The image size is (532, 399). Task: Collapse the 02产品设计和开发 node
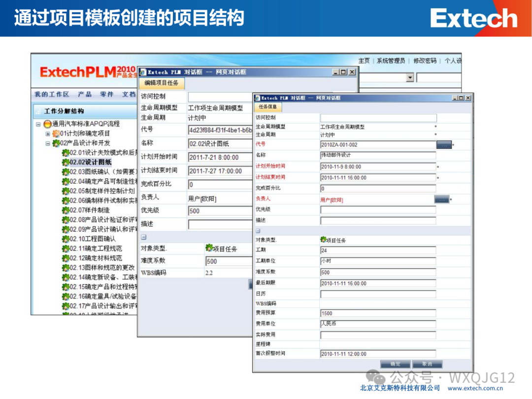click(x=48, y=143)
